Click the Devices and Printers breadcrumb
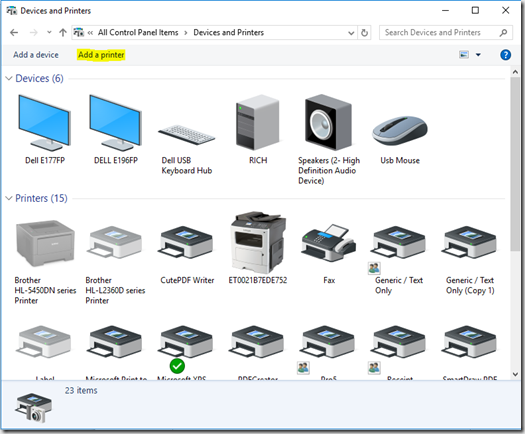The height and width of the screenshot is (434, 525). click(x=229, y=32)
